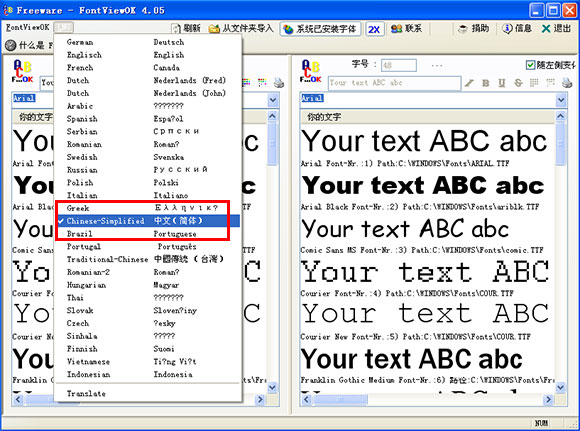Select Portugal Português entry
This screenshot has height=431, width=580.
click(148, 246)
